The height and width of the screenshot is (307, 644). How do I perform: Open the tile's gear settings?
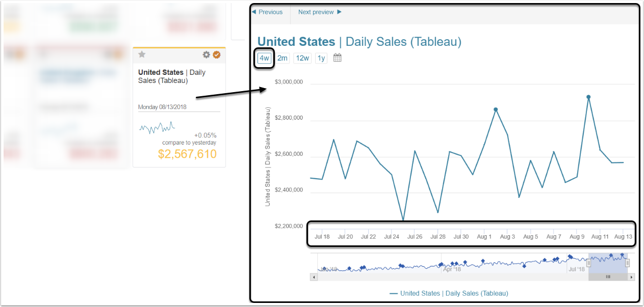click(x=206, y=54)
